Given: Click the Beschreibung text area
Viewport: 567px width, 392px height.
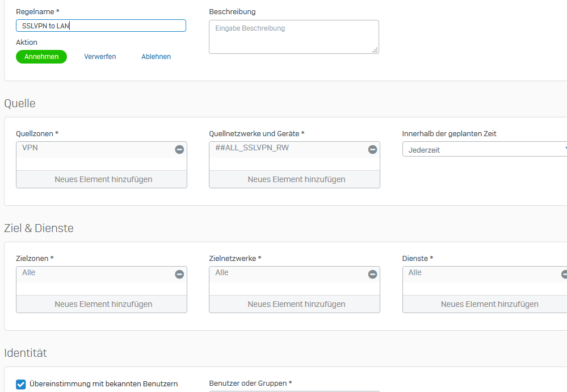Looking at the screenshot, I should coord(294,37).
